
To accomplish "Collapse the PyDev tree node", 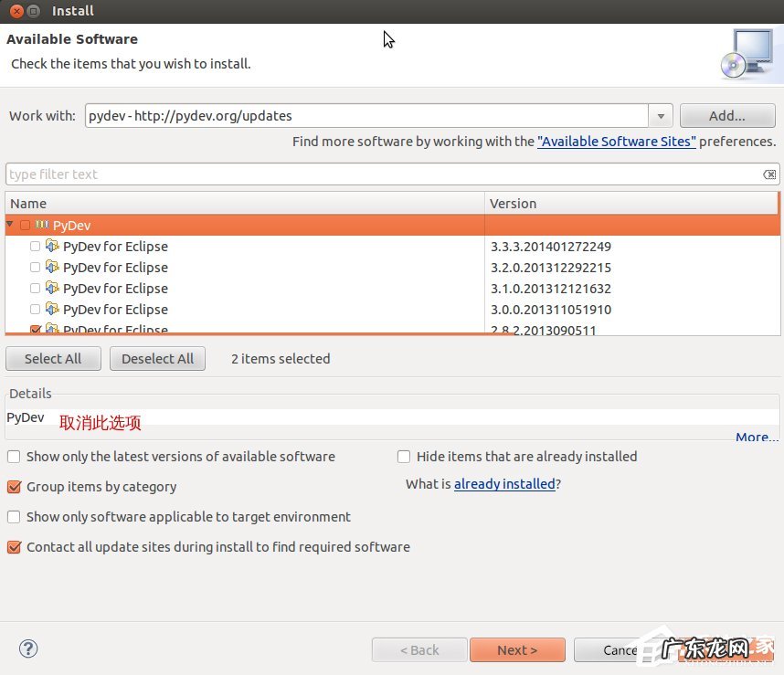I will 9,225.
